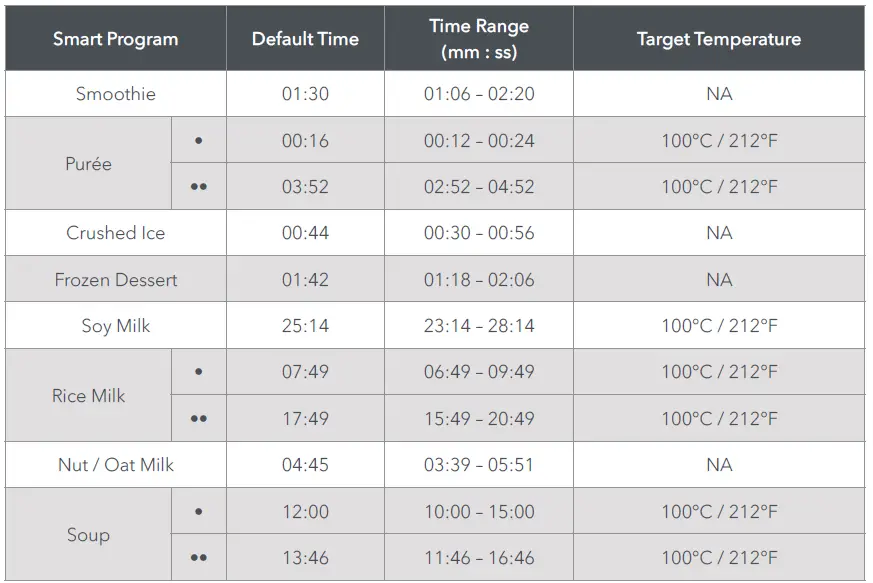Image resolution: width=873 pixels, height=583 pixels.
Task: Click the Nut / Oat Milk label
Action: 116,465
